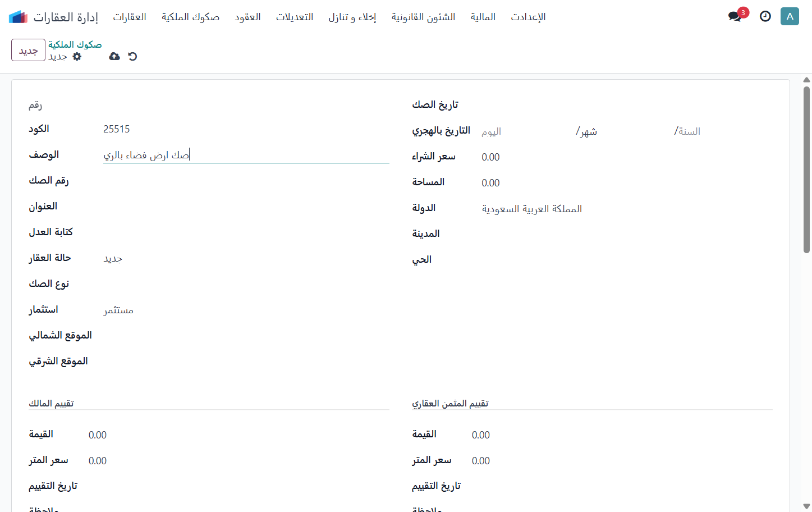
Task: Open the الشئون القانونية menu
Action: (x=423, y=17)
